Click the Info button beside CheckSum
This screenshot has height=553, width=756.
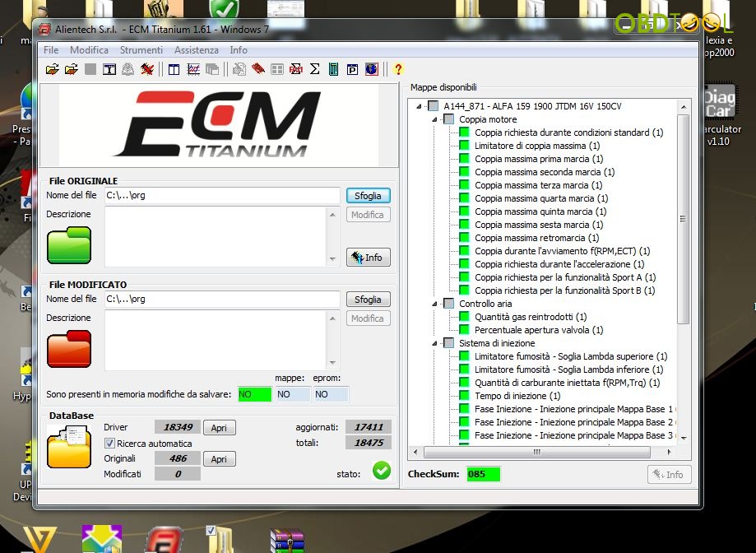pos(669,474)
